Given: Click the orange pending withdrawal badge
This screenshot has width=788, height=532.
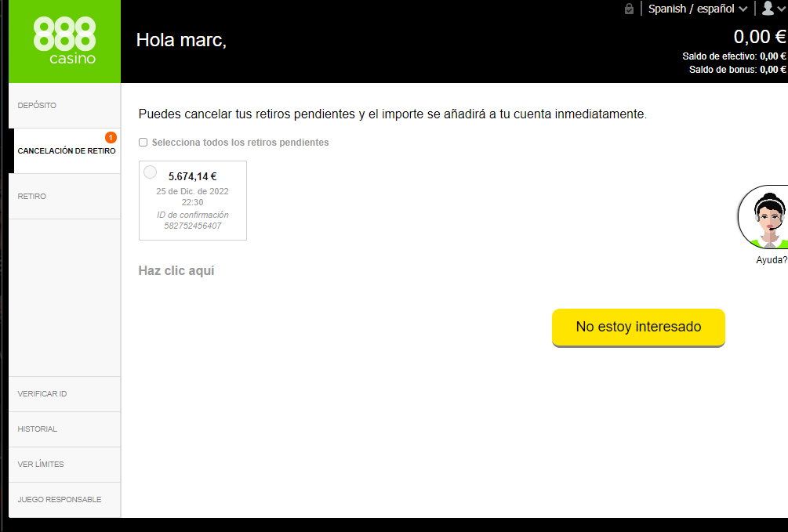Looking at the screenshot, I should point(111,138).
